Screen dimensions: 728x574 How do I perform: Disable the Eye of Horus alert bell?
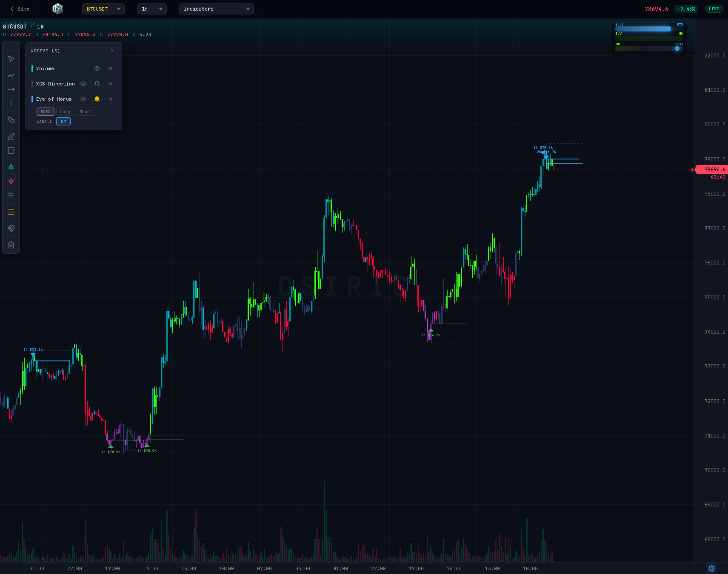[97, 99]
